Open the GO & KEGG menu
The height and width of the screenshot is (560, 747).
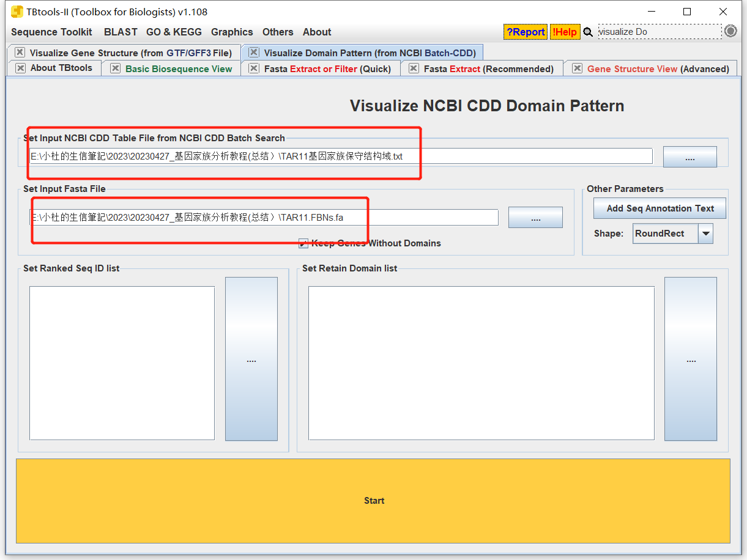tap(174, 32)
